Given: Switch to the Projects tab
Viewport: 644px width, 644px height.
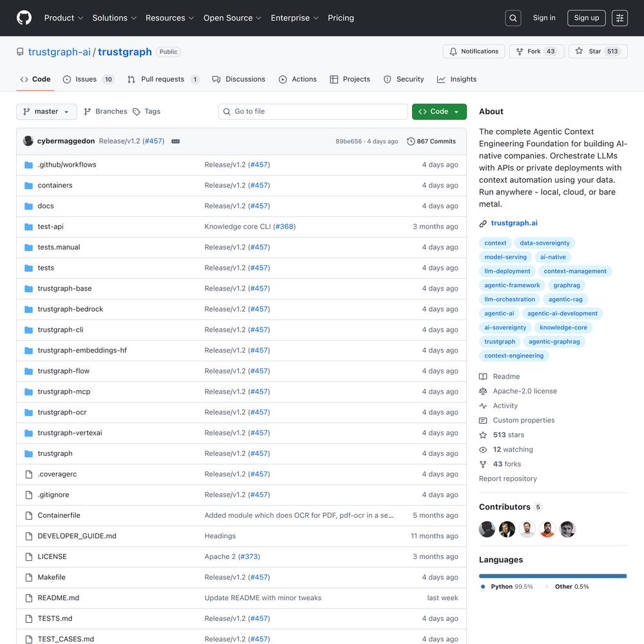Looking at the screenshot, I should [x=350, y=79].
